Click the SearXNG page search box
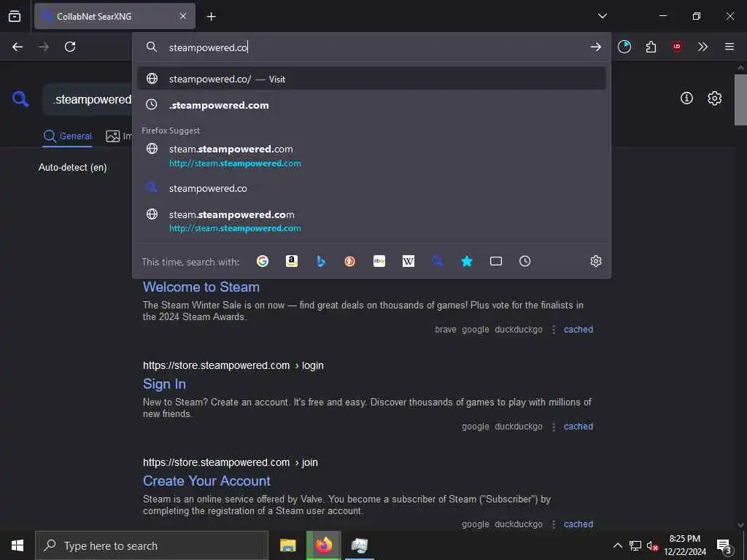The width and height of the screenshot is (747, 560). pos(88,99)
